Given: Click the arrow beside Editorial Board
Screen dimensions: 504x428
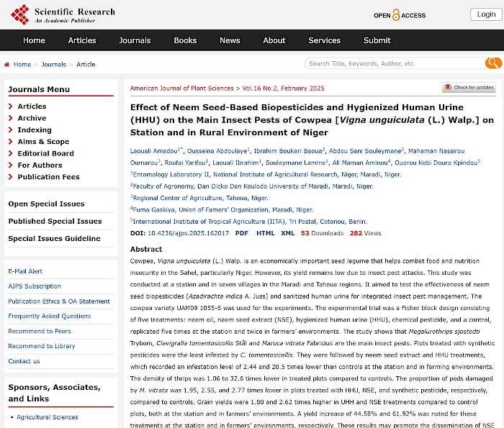Looking at the screenshot, I should 11,154.
